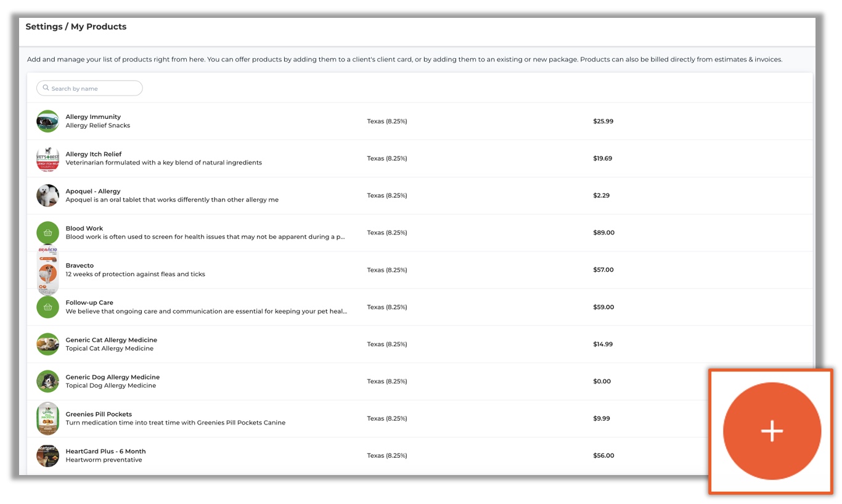This screenshot has width=842, height=504.
Task: Click the $0.00 price of Generic Dog Medicine
Action: click(x=602, y=381)
